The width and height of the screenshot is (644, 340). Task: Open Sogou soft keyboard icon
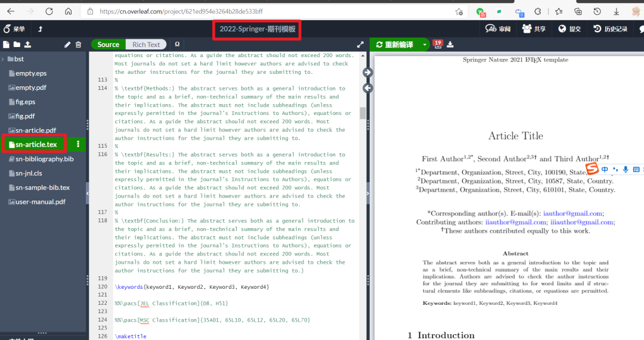(636, 169)
